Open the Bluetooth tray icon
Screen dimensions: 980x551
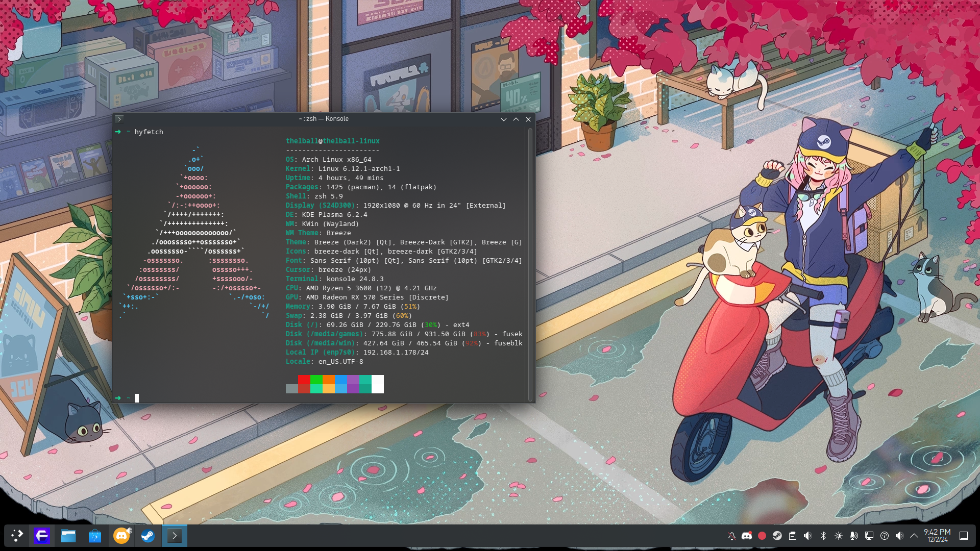pos(823,536)
